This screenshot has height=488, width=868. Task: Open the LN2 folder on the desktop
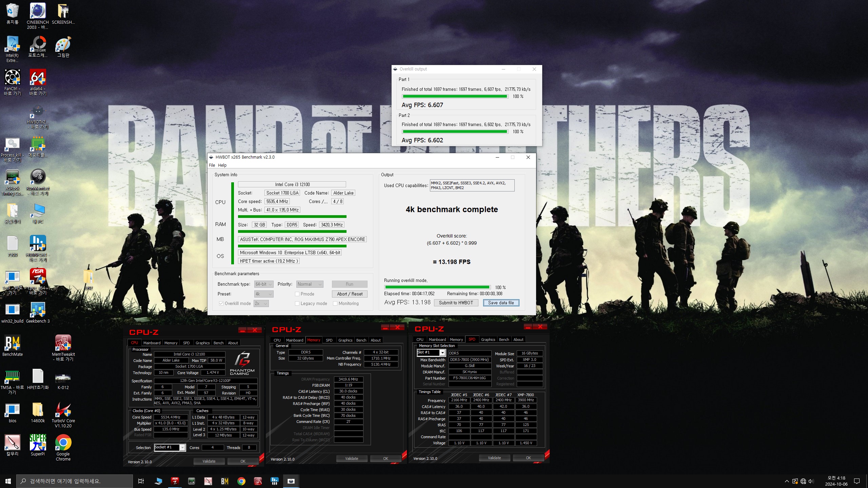tap(88, 279)
